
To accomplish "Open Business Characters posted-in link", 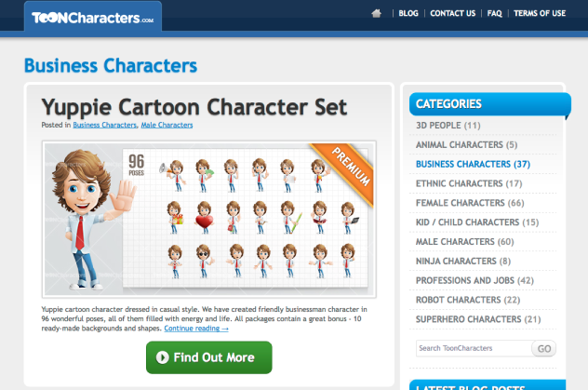I will coord(105,125).
